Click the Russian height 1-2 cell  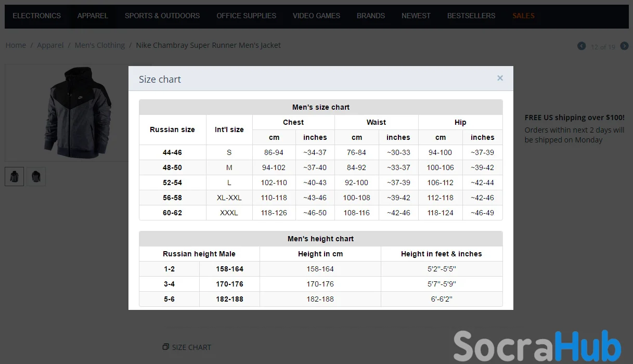170,269
